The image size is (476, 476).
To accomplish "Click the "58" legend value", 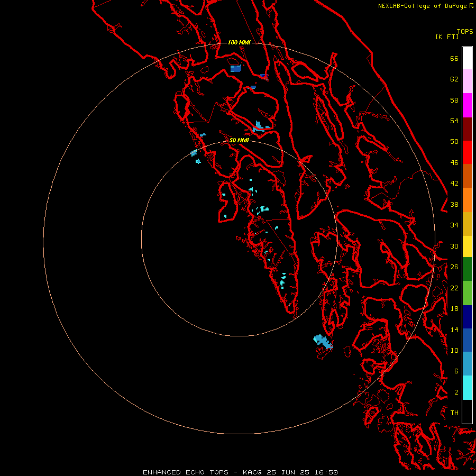I will (x=454, y=100).
